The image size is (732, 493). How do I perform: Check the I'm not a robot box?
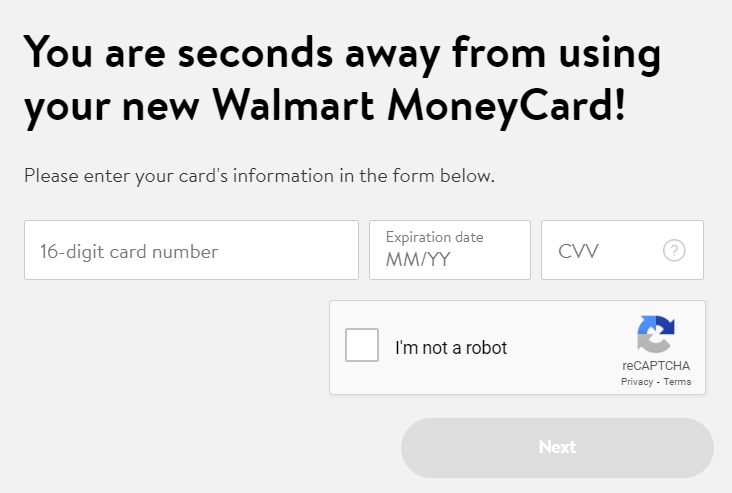click(x=362, y=345)
